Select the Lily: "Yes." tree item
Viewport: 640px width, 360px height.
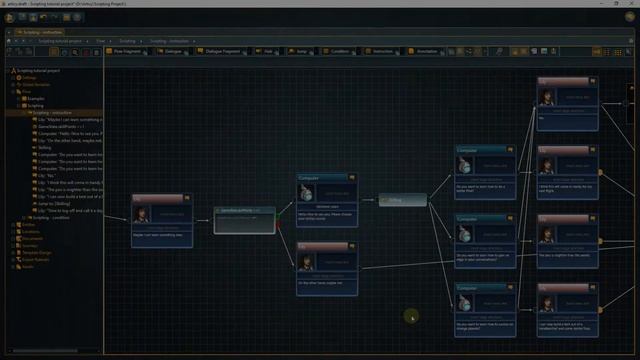[46, 176]
